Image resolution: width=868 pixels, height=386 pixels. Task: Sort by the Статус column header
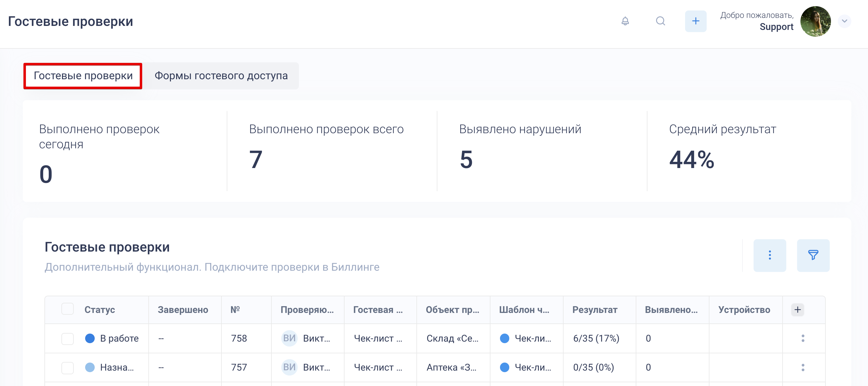pos(99,310)
